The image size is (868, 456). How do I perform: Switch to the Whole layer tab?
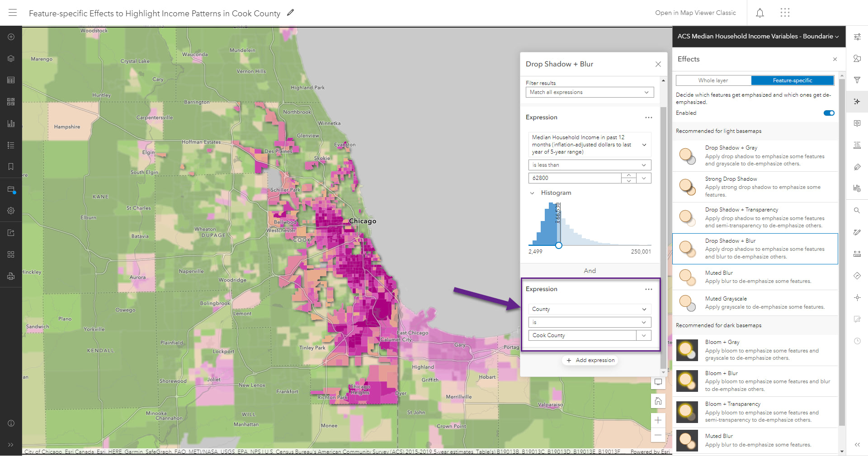pos(713,80)
